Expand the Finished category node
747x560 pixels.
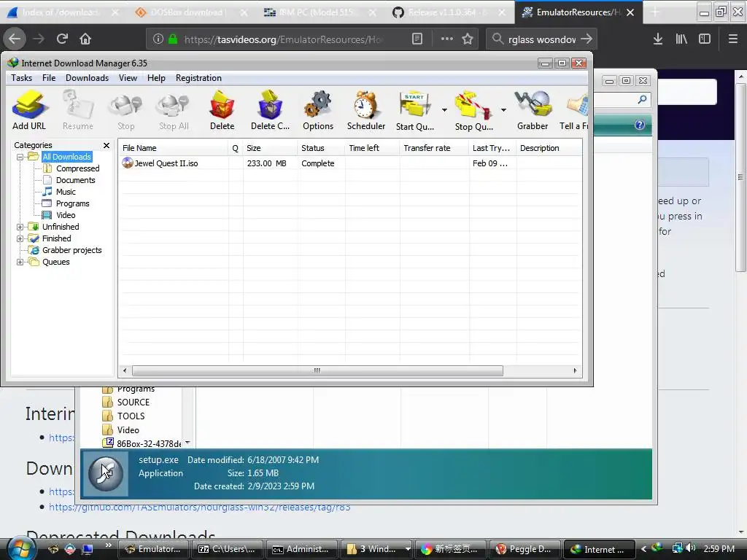[x=20, y=238]
